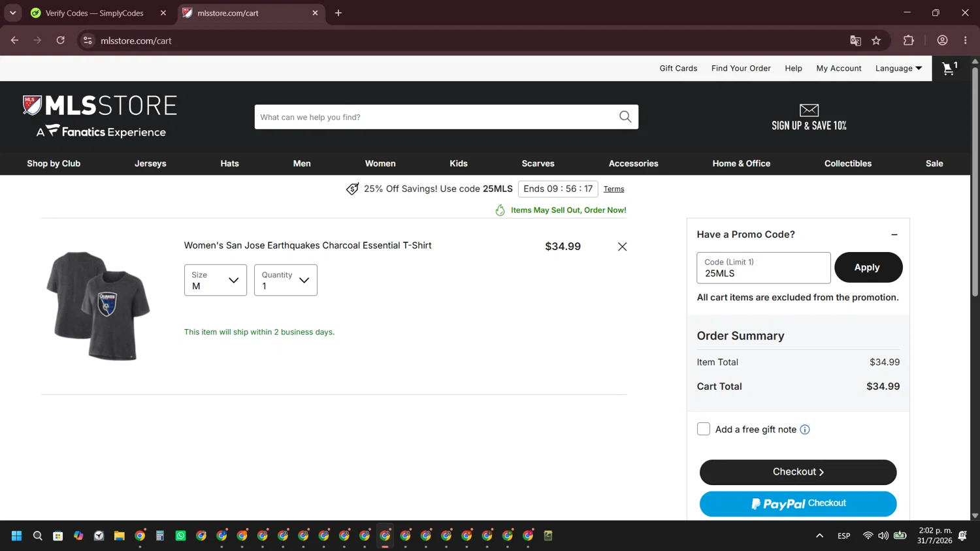
Task: Close the mlsstore.com/cart tab
Action: pyautogui.click(x=315, y=13)
